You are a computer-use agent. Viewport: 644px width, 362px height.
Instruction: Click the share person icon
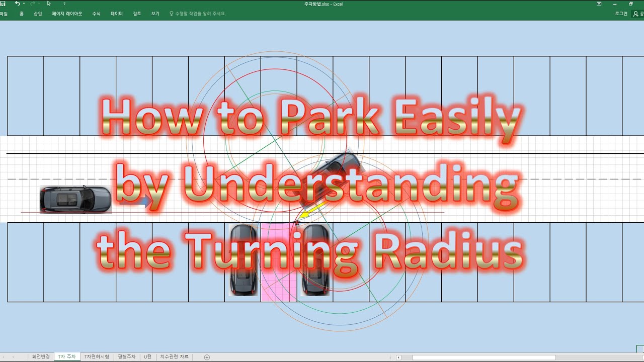point(636,14)
